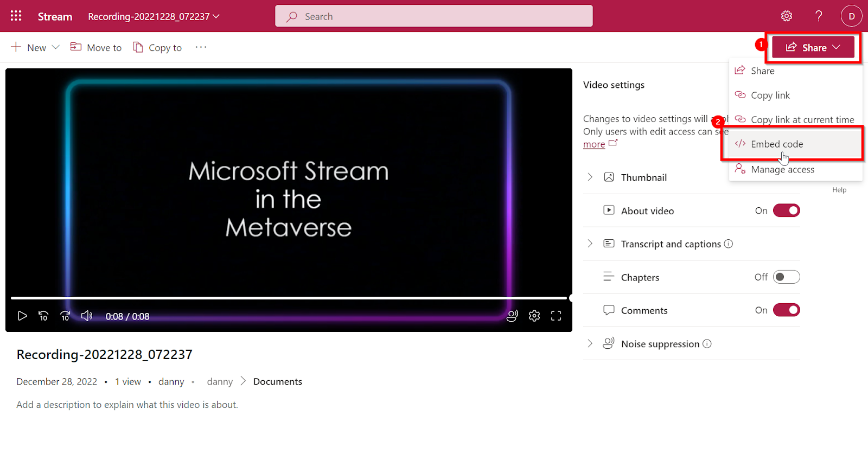This screenshot has height=460, width=868.
Task: Click the Noise suppression section icon
Action: coord(609,343)
